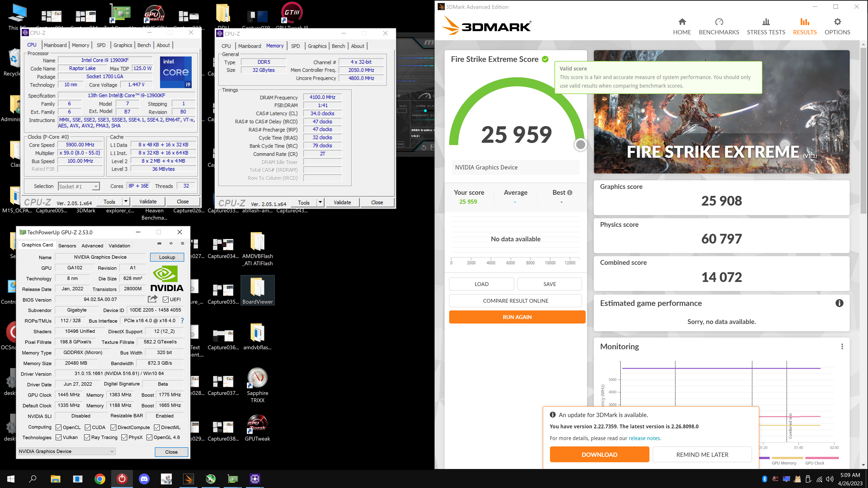This screenshot has width=868, height=488.
Task: Click the 3DMark taskbar icon
Action: pos(188,479)
